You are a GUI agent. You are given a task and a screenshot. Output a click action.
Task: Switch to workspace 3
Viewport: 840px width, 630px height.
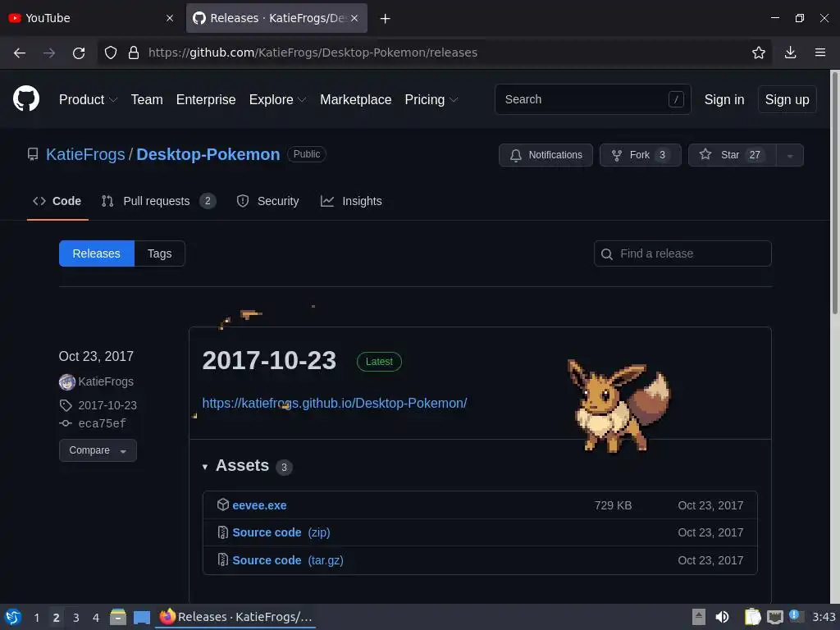(x=76, y=618)
